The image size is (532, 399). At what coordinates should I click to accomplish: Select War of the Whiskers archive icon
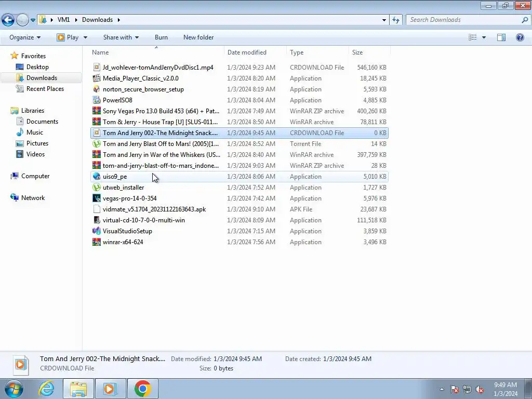click(97, 154)
